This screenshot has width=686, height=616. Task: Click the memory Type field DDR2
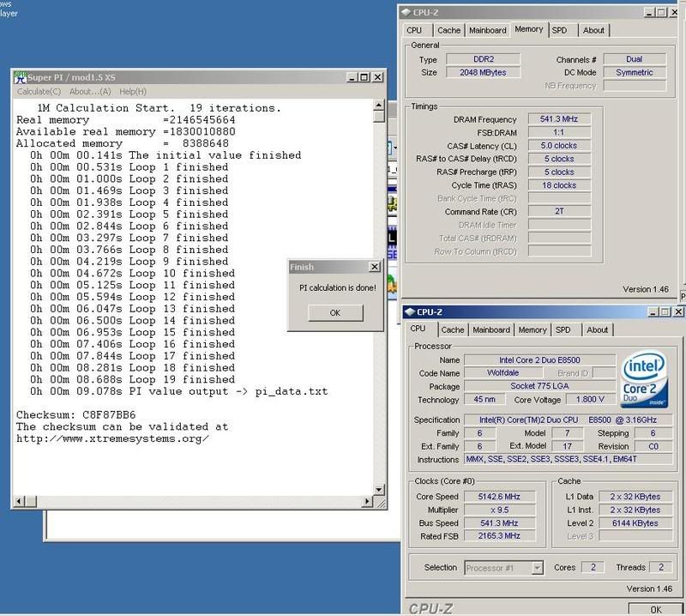tap(483, 59)
